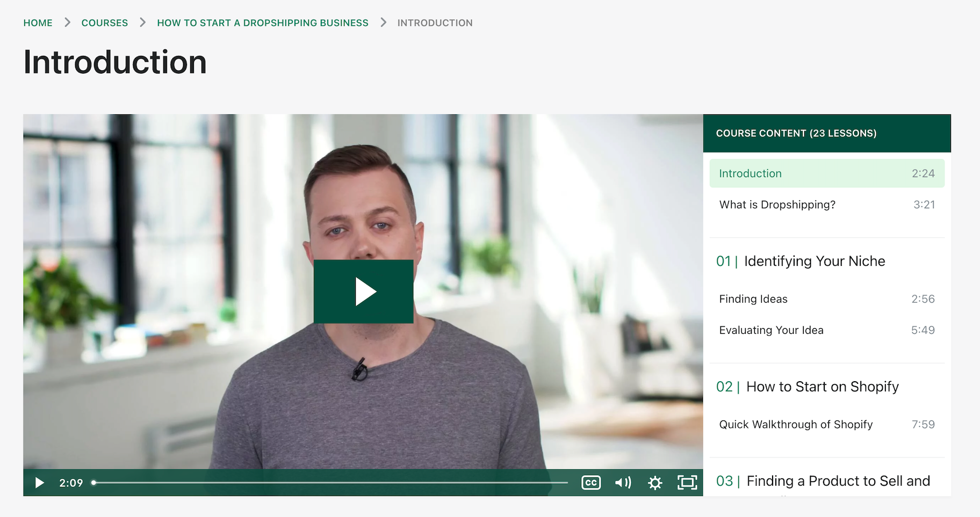Image resolution: width=980 pixels, height=517 pixels.
Task: Select Quick Walkthrough of Shopify lesson
Action: [827, 425]
